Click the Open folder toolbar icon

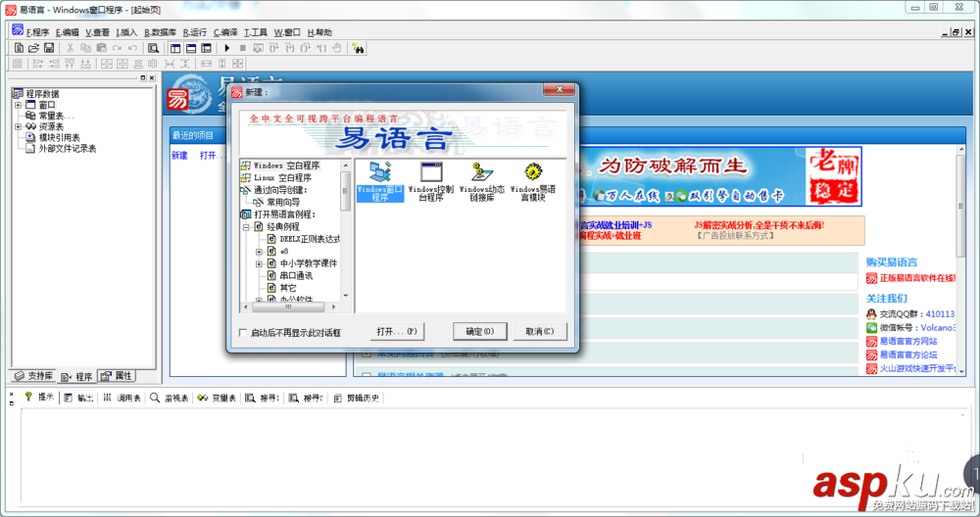coord(33,48)
